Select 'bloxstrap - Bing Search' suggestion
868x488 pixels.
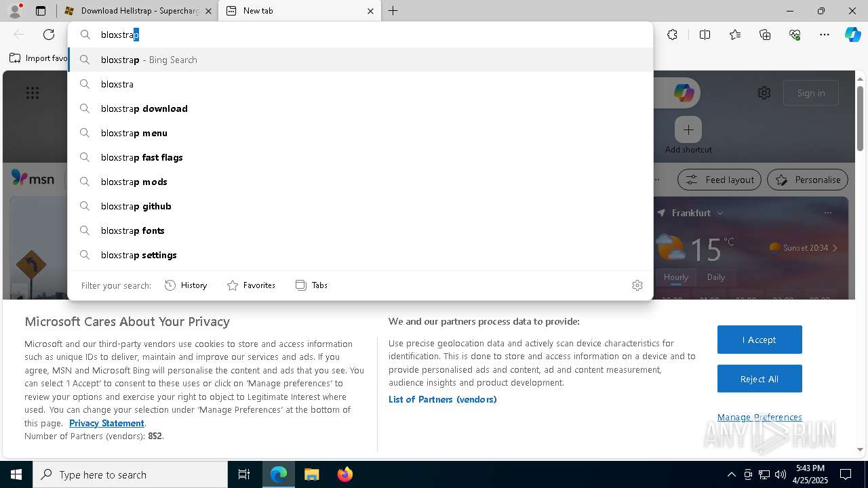[x=361, y=60]
